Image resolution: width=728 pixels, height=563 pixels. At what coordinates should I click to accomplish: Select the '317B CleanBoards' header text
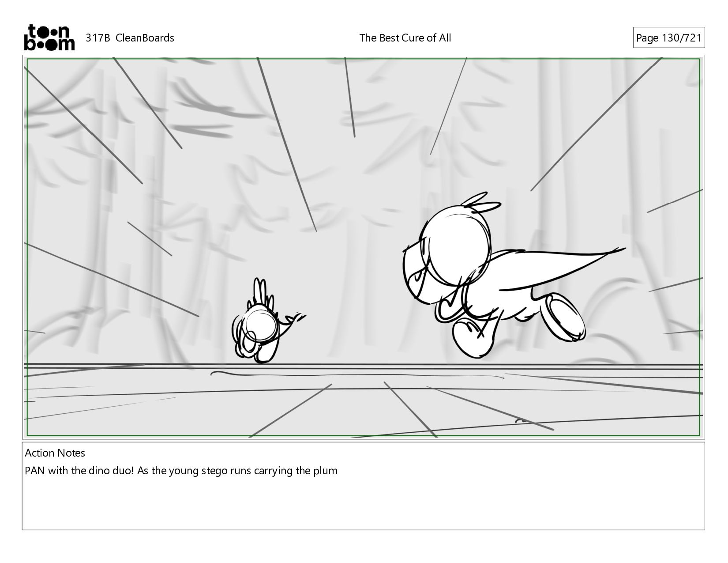pos(130,38)
